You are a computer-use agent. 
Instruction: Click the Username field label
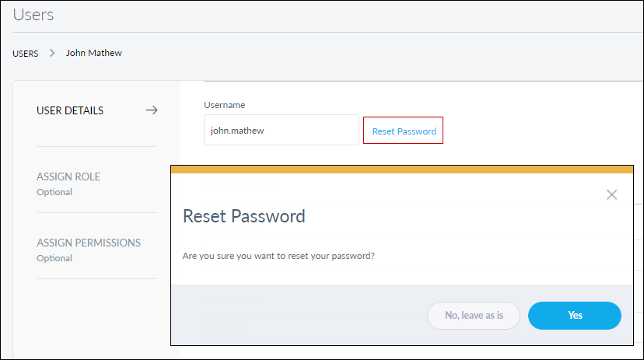[225, 104]
